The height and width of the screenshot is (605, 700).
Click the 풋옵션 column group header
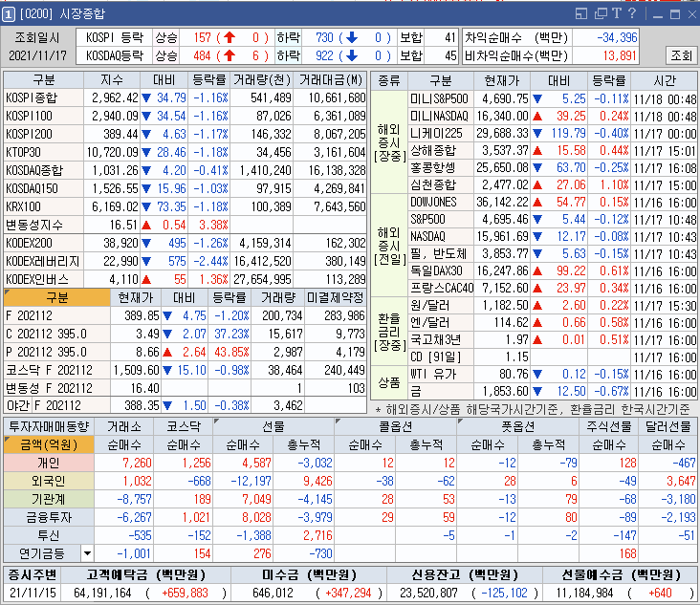pos(518,426)
